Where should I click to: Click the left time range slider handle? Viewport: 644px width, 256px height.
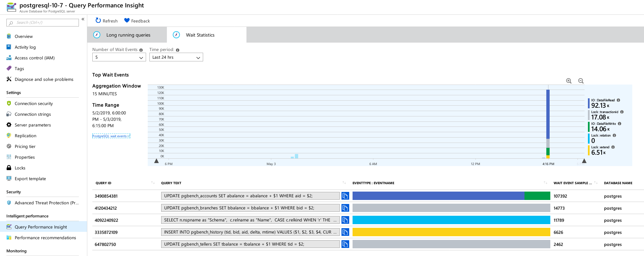[156, 161]
